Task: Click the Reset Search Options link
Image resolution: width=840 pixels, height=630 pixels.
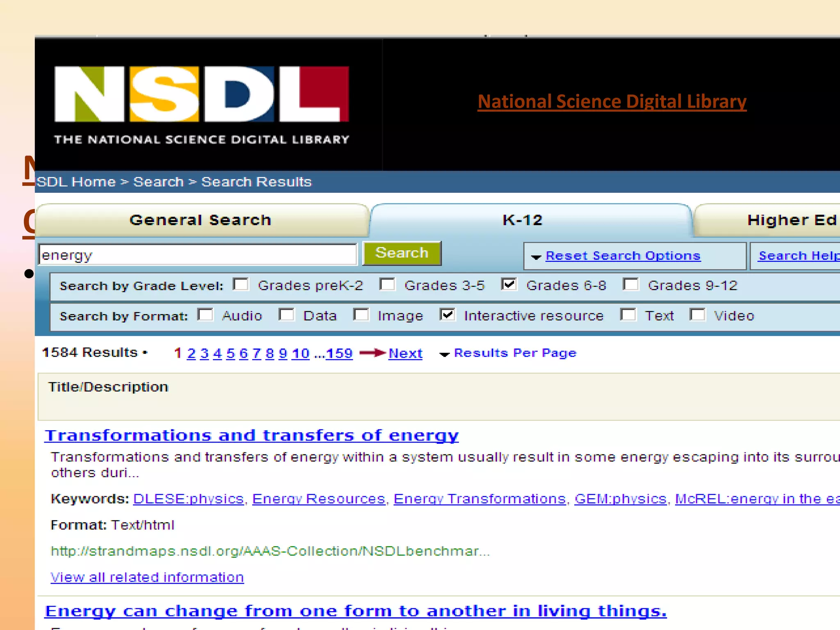Action: pyautogui.click(x=623, y=256)
